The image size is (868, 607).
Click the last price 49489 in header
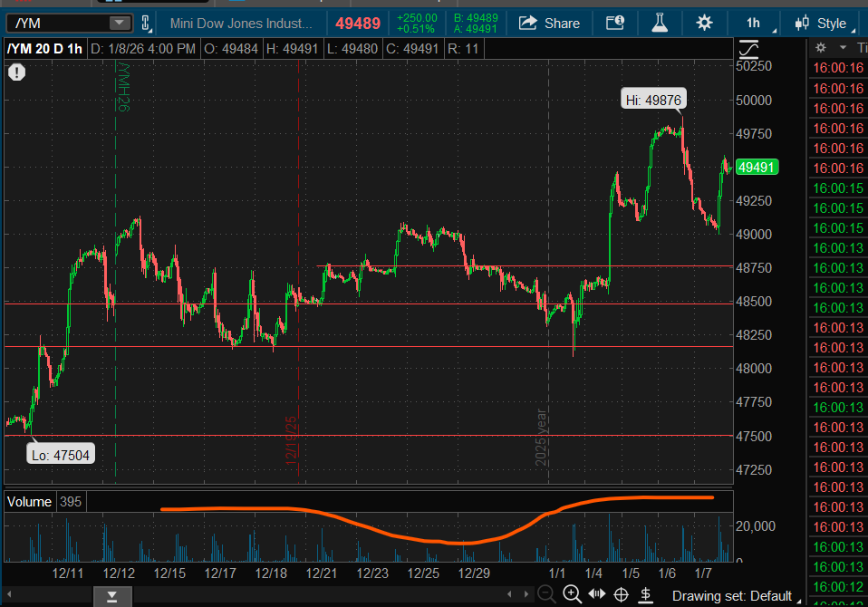358,24
